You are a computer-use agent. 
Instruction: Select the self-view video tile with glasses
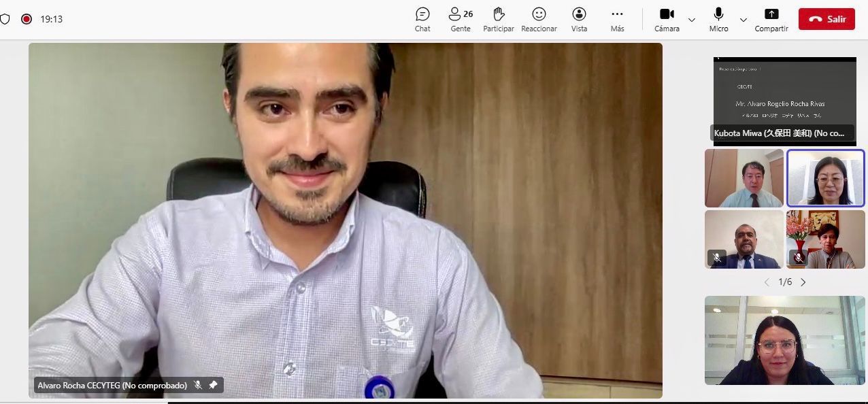784,340
